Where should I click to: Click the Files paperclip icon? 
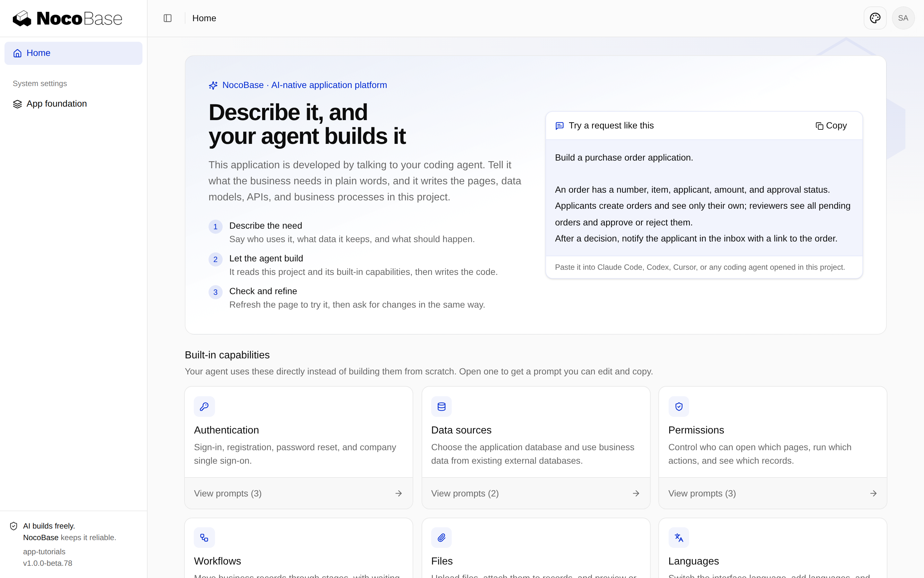(441, 538)
